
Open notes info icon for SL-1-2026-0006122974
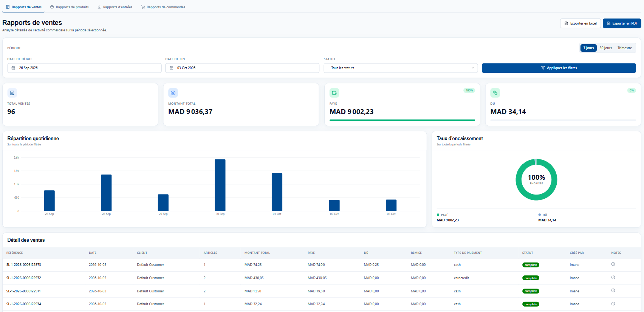click(613, 304)
